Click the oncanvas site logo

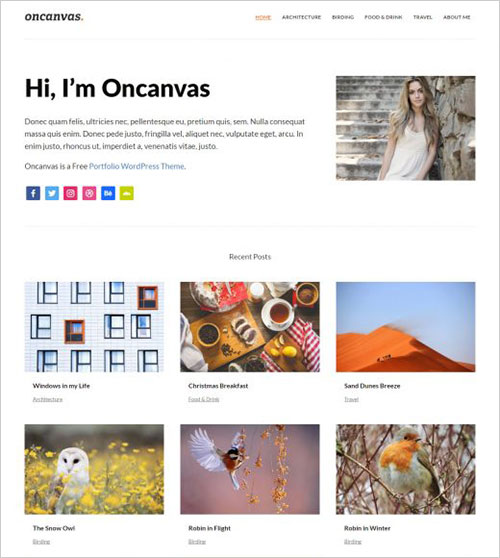coord(54,17)
